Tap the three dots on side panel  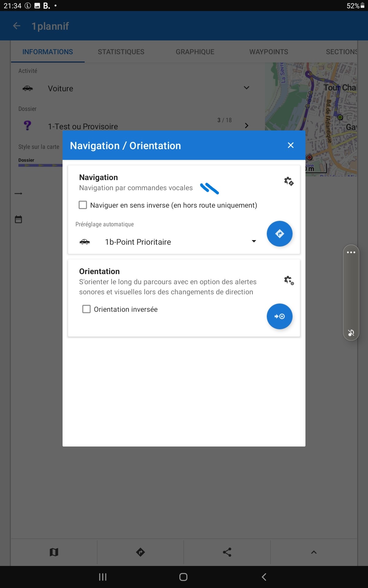pyautogui.click(x=351, y=252)
